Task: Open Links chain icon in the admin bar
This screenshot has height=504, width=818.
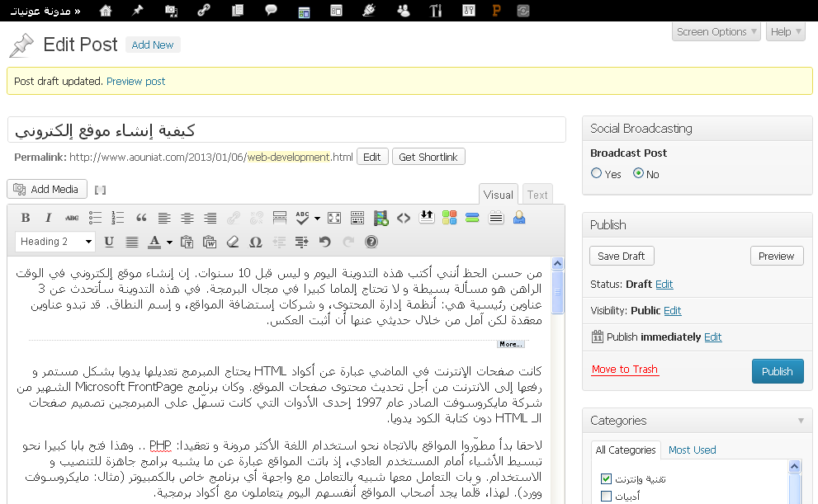Action: (x=204, y=11)
